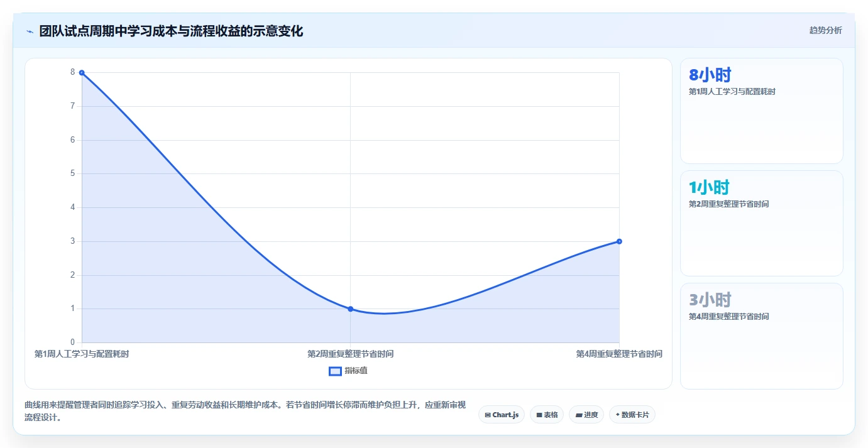The width and height of the screenshot is (868, 448).
Task: Click the card caption under 8小时
Action: tap(732, 92)
